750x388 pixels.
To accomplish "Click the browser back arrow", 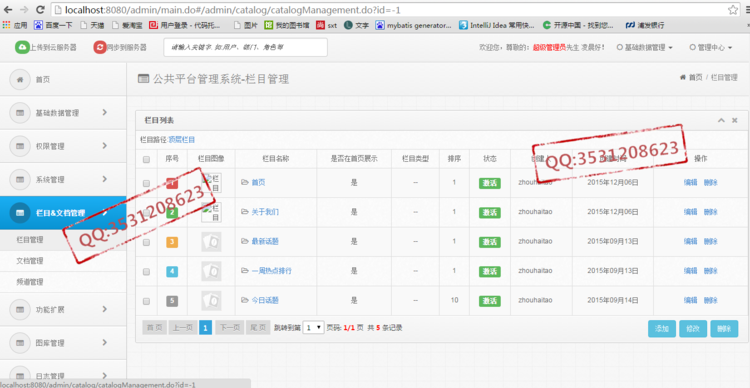I will 9,10.
